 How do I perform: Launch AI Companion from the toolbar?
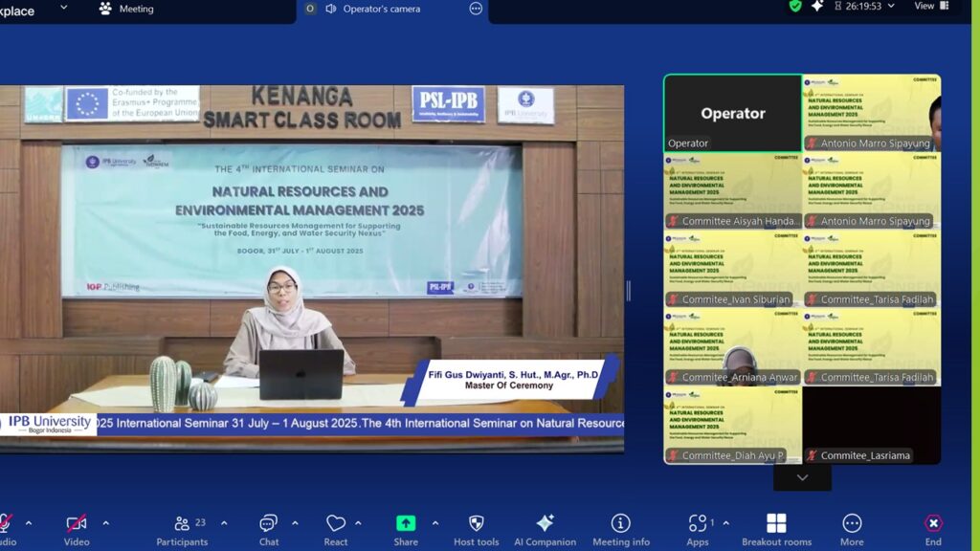(545, 524)
